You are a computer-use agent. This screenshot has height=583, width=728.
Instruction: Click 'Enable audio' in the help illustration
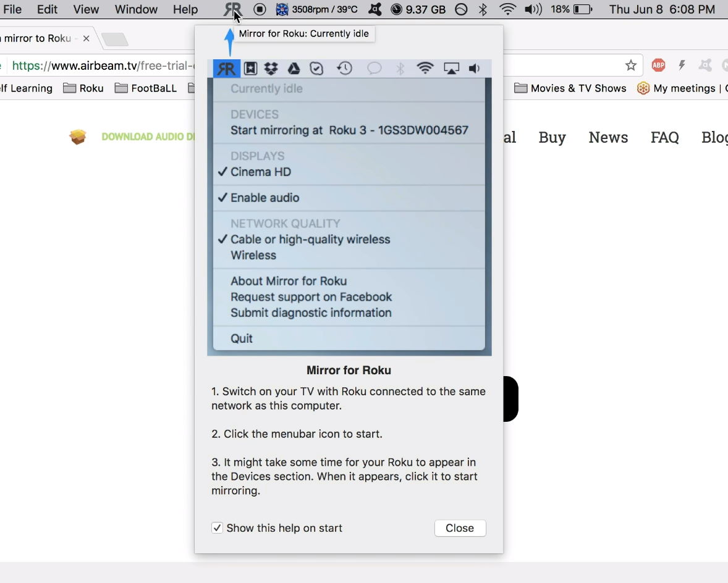click(265, 198)
